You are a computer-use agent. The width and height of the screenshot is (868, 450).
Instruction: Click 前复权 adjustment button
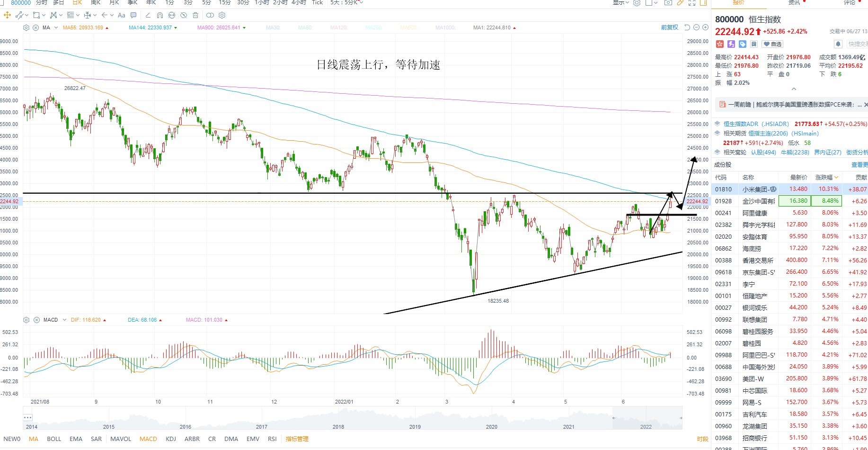pos(670,27)
